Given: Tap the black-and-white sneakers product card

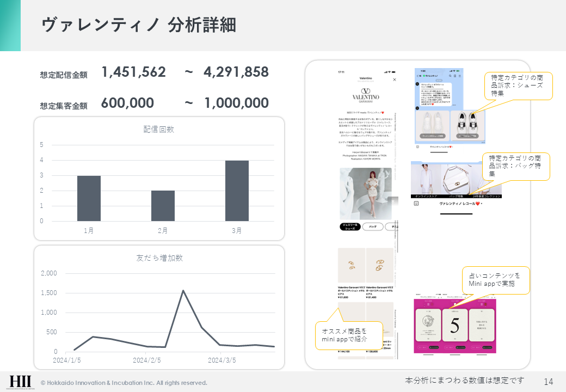Looking at the screenshot, I should point(467,126).
